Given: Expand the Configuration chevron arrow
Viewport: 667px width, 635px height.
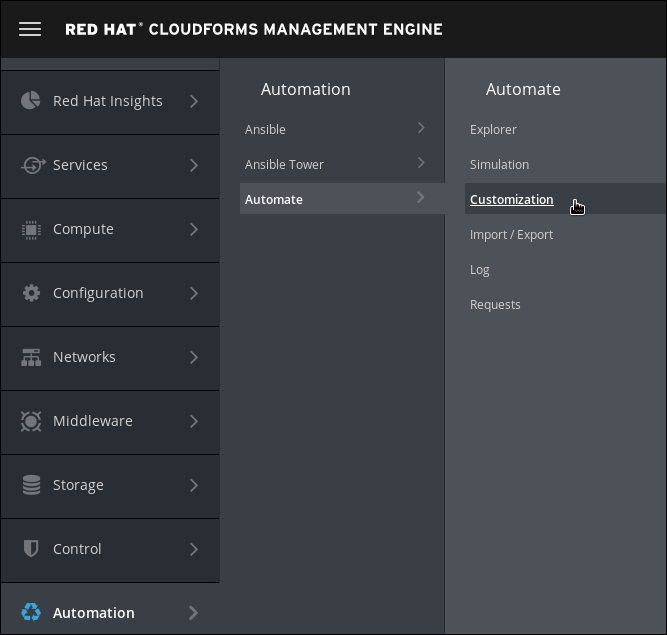Looking at the screenshot, I should (x=194, y=293).
